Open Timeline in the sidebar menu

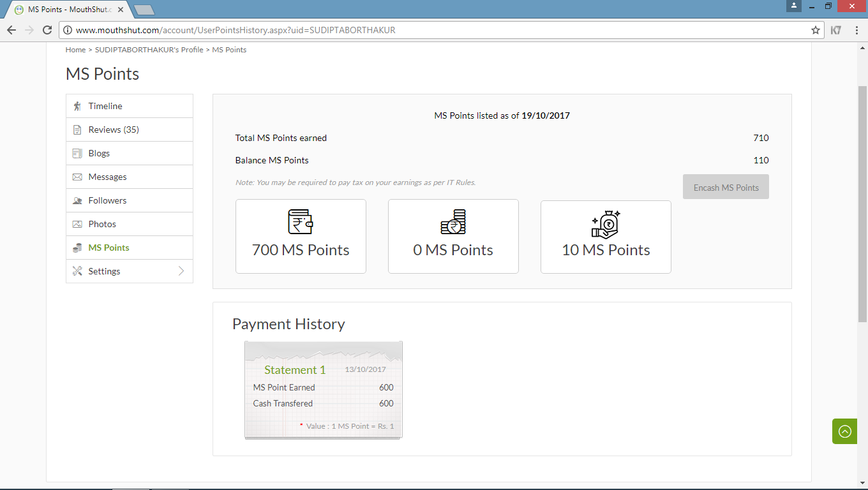click(130, 106)
